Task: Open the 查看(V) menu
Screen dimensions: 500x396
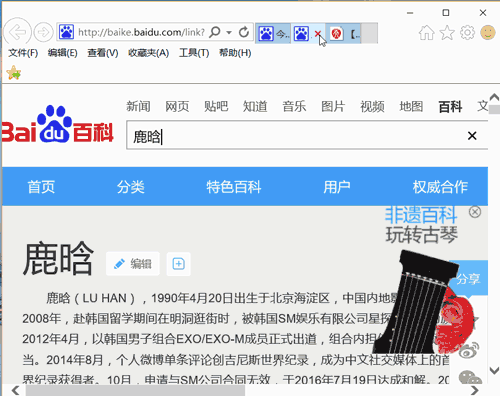Action: point(103,53)
